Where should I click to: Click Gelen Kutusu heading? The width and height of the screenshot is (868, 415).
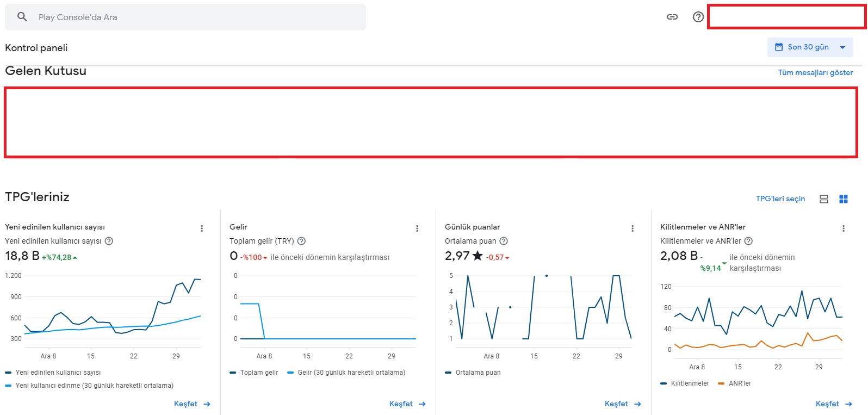46,71
